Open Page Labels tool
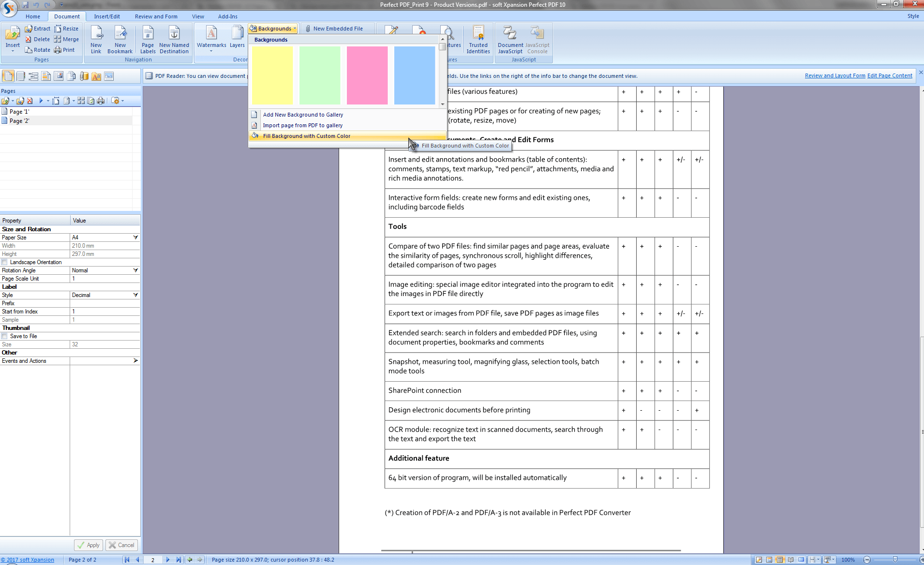 [148, 40]
